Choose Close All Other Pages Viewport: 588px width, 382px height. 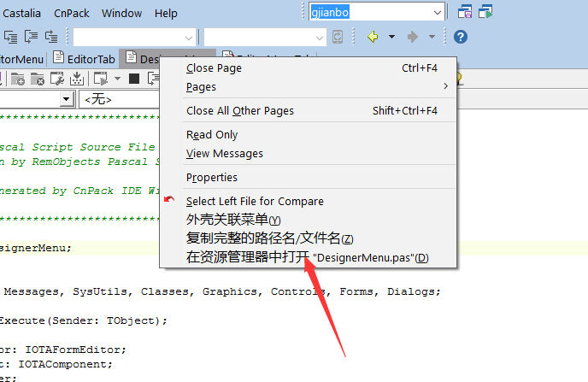tap(239, 110)
